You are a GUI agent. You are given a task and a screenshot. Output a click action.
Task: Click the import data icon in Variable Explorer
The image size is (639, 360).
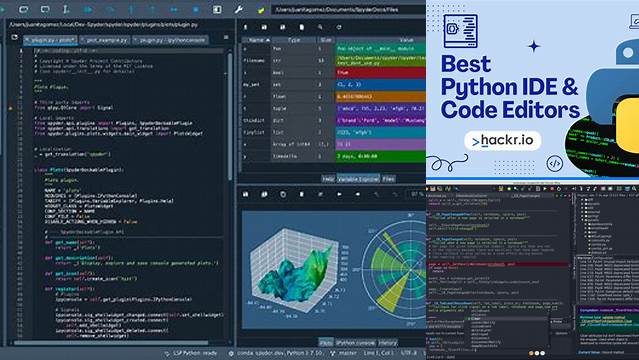click(x=245, y=27)
